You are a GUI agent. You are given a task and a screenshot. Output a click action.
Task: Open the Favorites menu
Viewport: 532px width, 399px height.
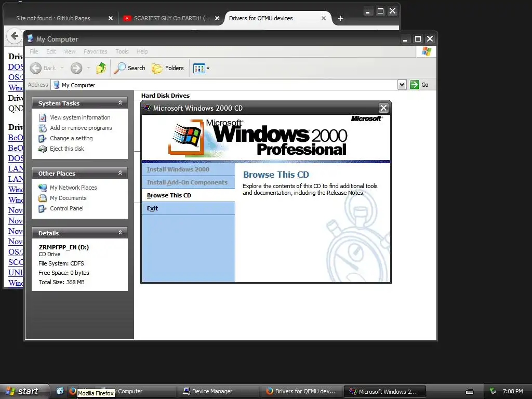pyautogui.click(x=96, y=51)
